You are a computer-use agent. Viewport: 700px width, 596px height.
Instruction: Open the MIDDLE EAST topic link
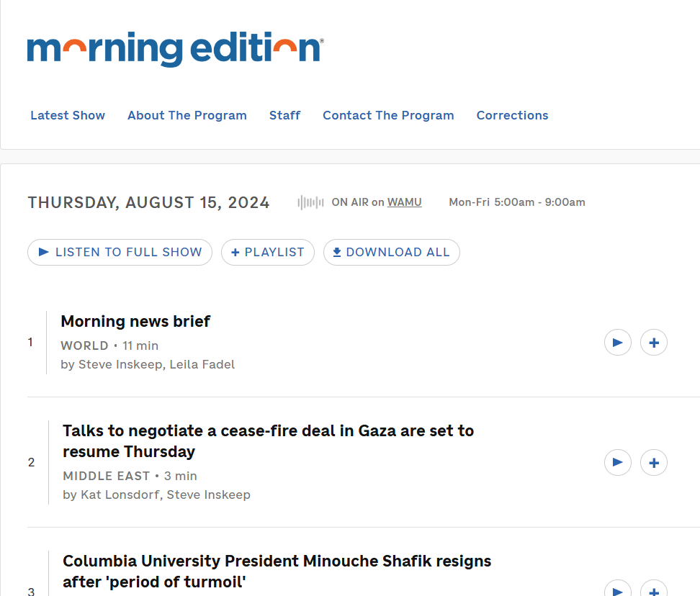pos(107,476)
